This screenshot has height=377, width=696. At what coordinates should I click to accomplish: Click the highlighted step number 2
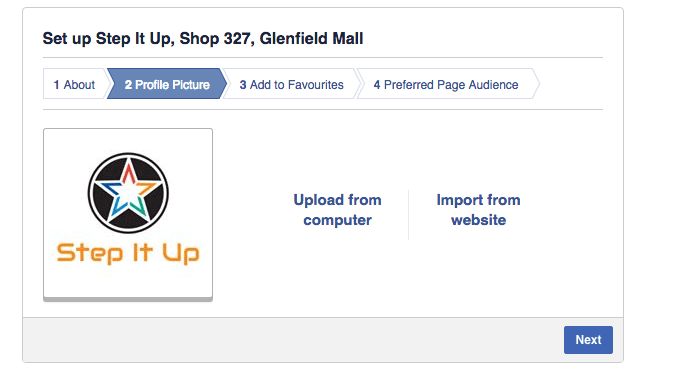tap(128, 84)
